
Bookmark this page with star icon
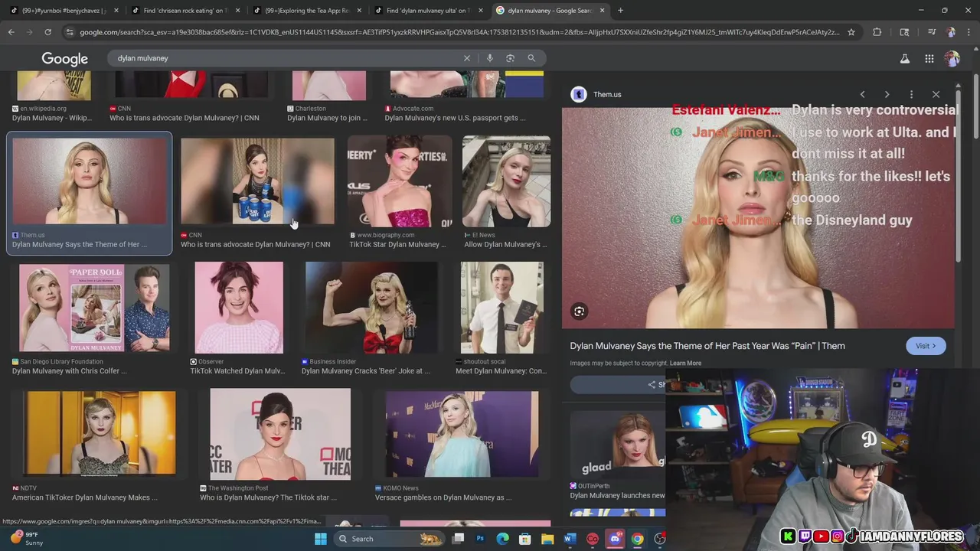(851, 32)
